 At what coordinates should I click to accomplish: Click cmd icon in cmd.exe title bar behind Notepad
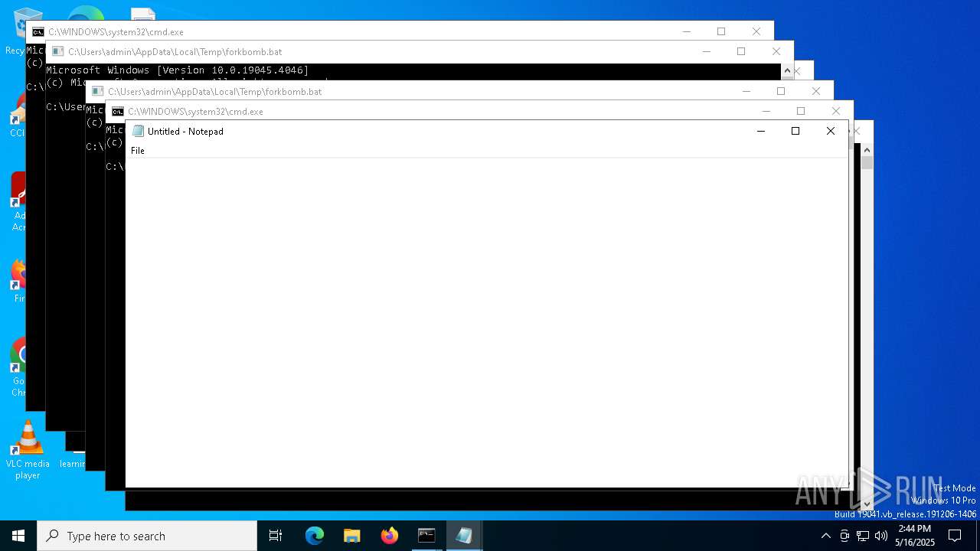[118, 112]
